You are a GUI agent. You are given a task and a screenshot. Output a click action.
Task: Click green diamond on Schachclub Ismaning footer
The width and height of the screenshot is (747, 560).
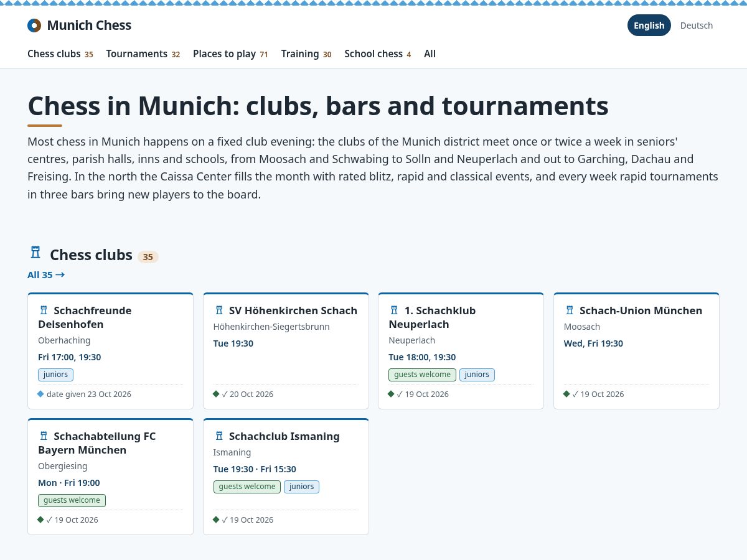coord(216,520)
